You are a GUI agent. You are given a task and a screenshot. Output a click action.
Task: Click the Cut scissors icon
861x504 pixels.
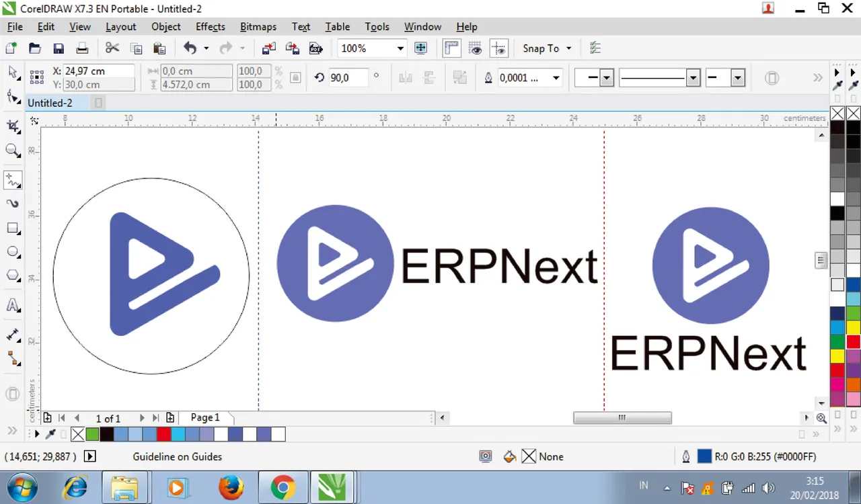[x=112, y=48]
